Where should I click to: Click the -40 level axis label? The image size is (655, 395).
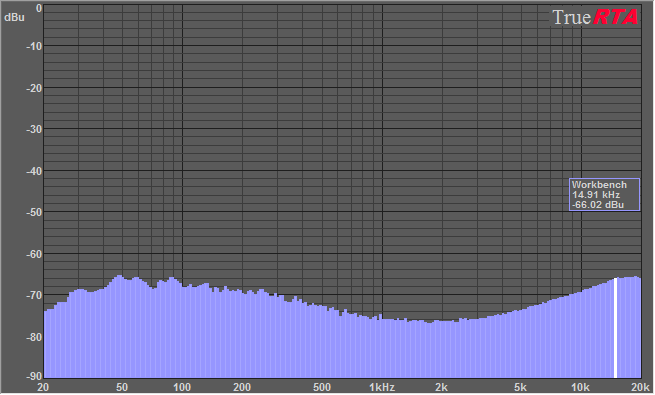[34, 171]
